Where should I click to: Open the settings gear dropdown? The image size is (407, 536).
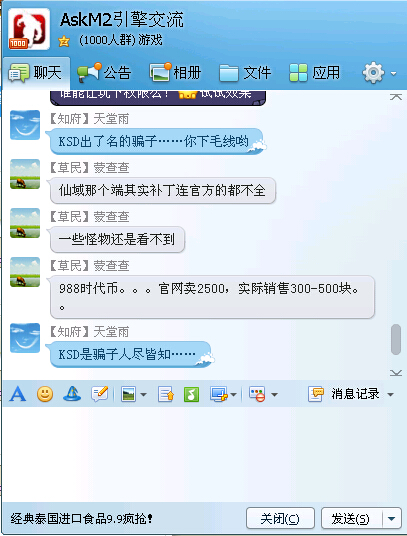point(379,72)
